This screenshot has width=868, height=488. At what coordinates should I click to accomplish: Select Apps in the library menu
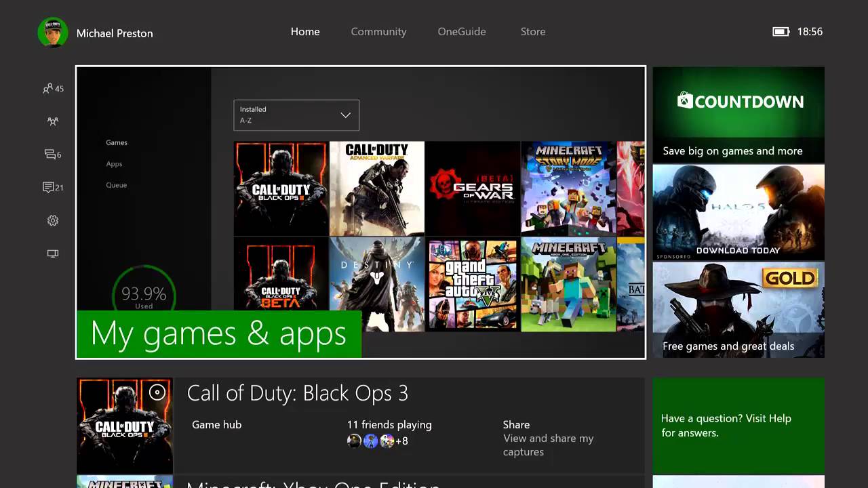tap(114, 164)
